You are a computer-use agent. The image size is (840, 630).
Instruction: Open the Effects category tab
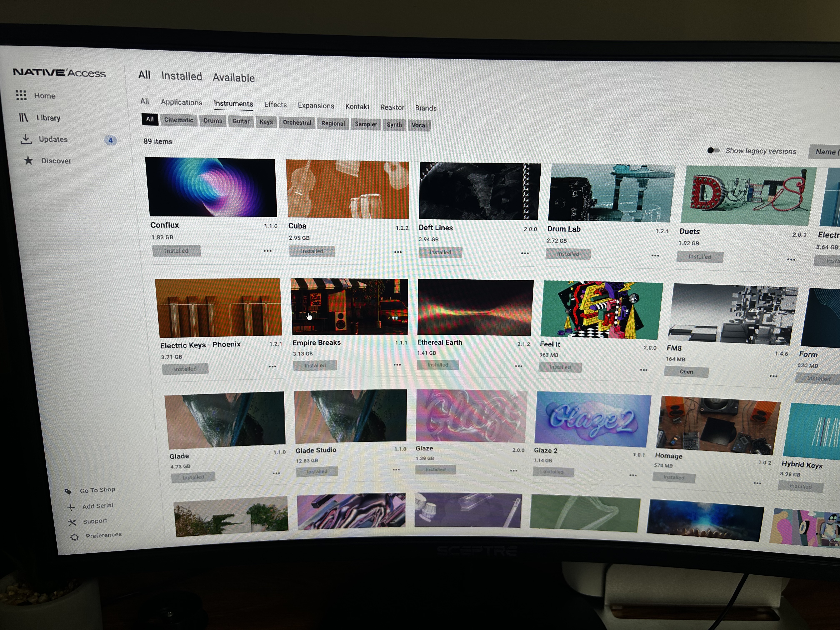(x=275, y=104)
